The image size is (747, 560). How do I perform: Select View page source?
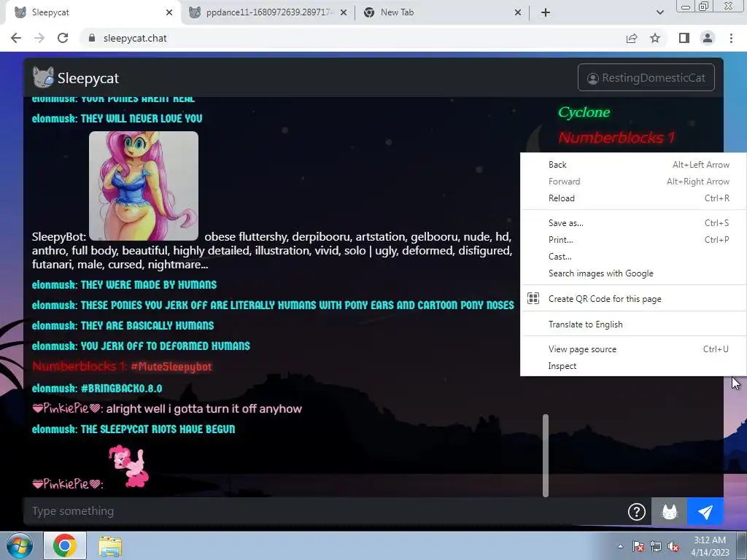click(x=634, y=349)
